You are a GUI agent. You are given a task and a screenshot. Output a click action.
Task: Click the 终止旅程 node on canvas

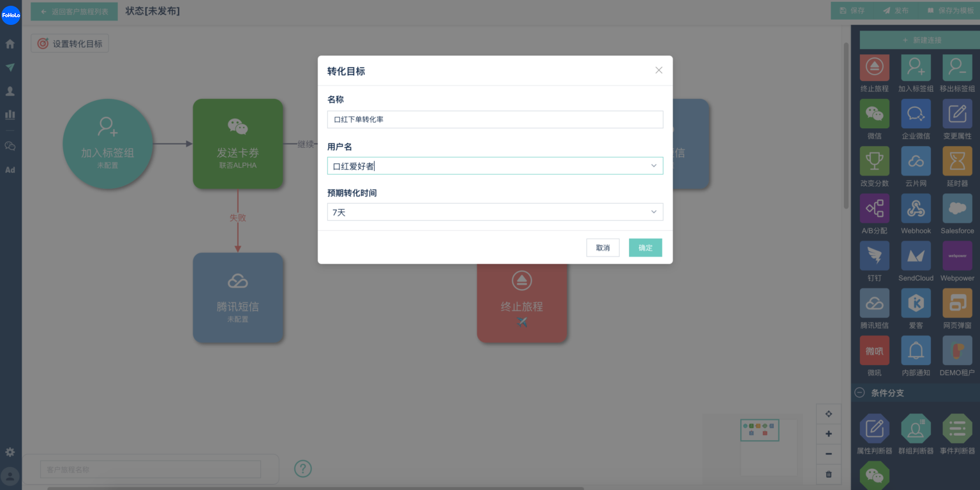(x=522, y=303)
